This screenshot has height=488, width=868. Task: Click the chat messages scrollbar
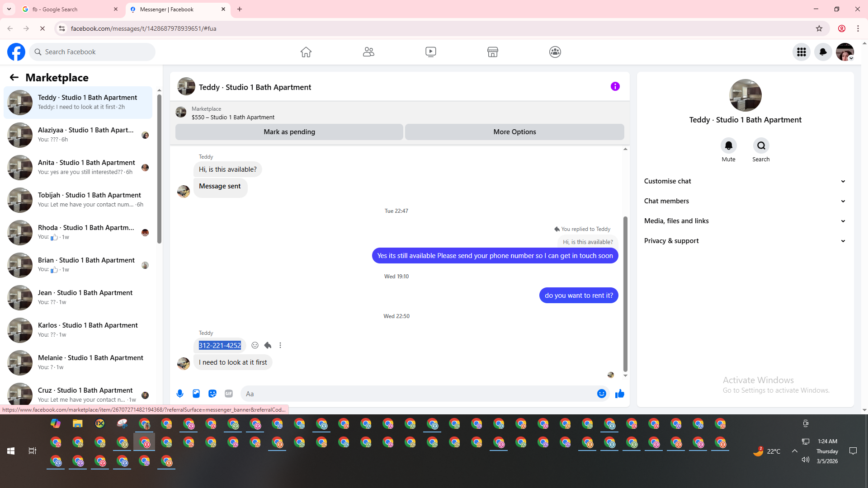pos(625,294)
